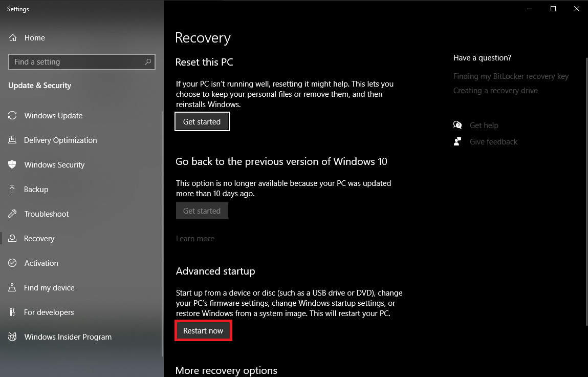Click the Windows Update sync icon
The height and width of the screenshot is (377, 588).
tap(13, 116)
